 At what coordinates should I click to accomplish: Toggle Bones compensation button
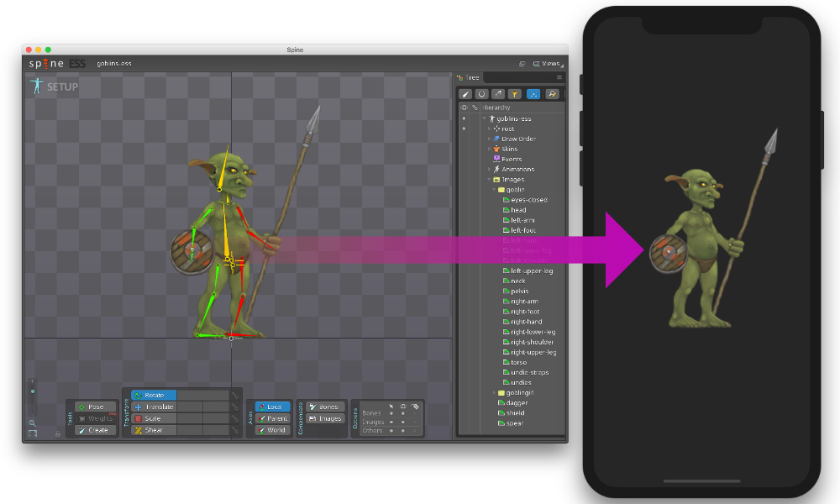tap(325, 407)
